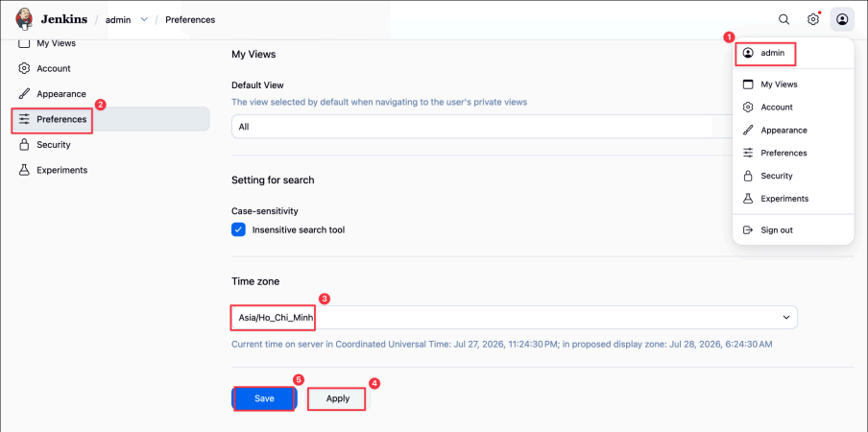
Task: Click the My Views window icon in user menu
Action: point(748,84)
